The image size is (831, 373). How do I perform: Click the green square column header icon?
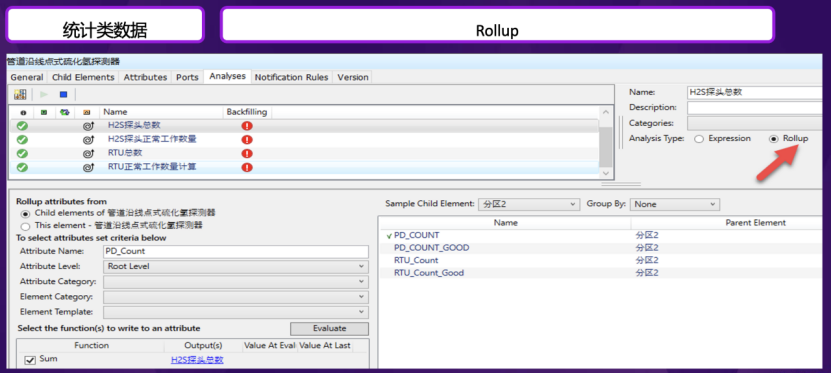pos(43,112)
